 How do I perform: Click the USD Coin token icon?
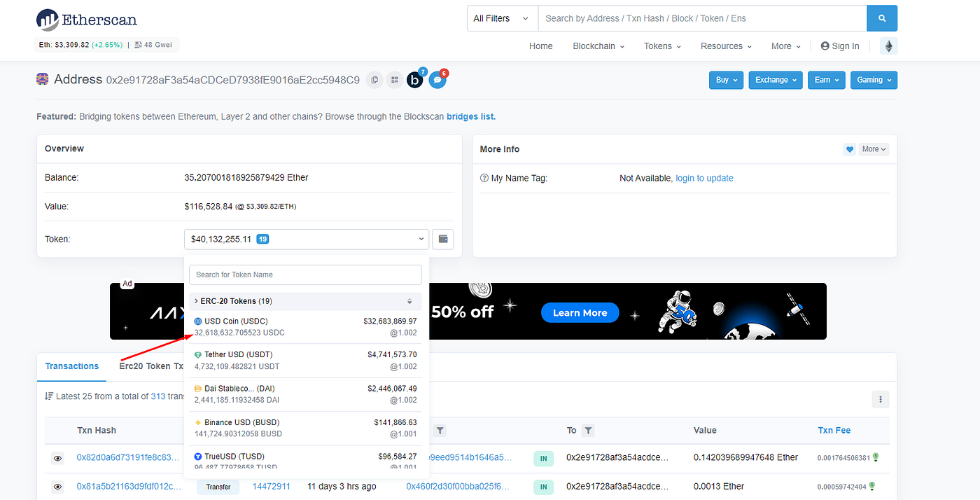coord(198,321)
